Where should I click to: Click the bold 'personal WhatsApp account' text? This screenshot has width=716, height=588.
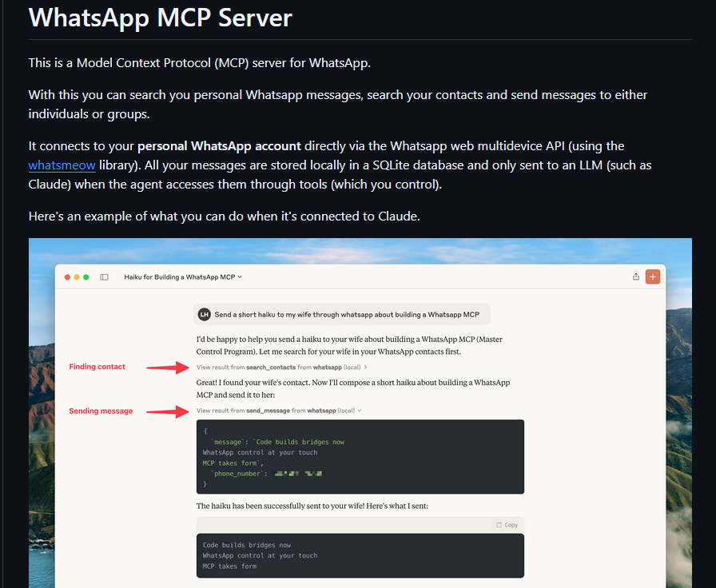point(219,146)
